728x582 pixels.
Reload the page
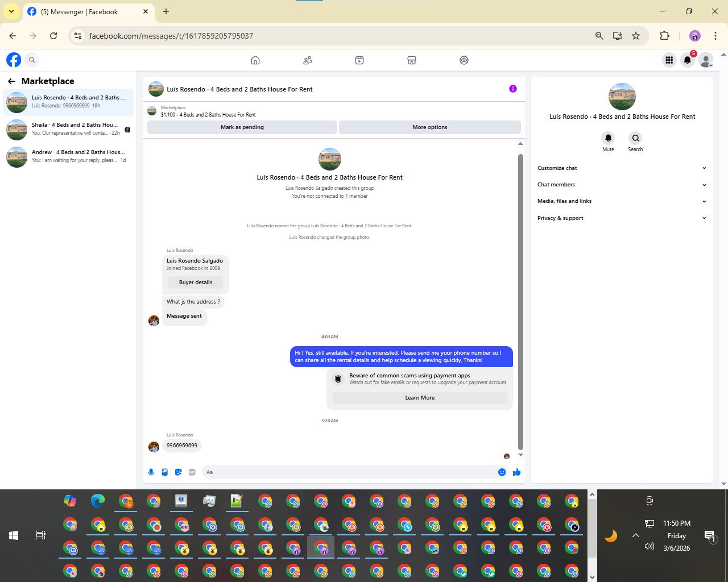(x=53, y=36)
